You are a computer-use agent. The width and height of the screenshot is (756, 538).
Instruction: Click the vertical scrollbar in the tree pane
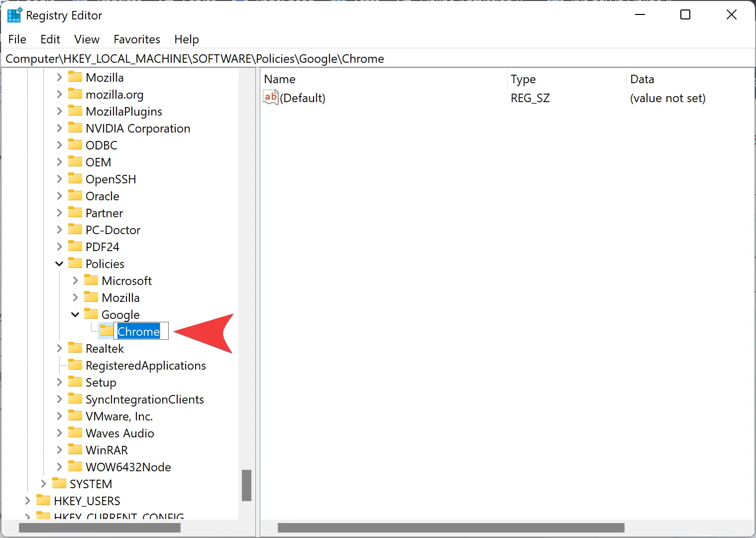click(246, 485)
